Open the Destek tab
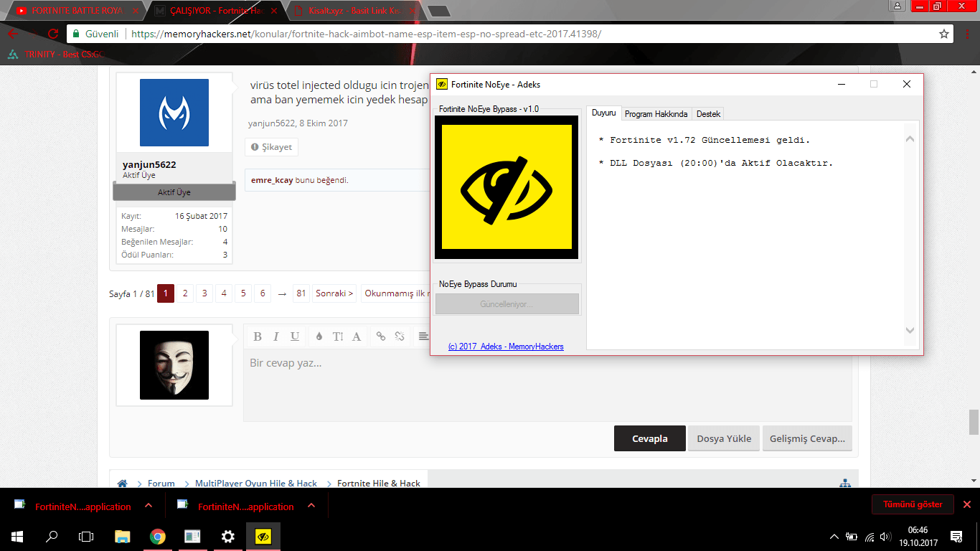 [x=708, y=114]
